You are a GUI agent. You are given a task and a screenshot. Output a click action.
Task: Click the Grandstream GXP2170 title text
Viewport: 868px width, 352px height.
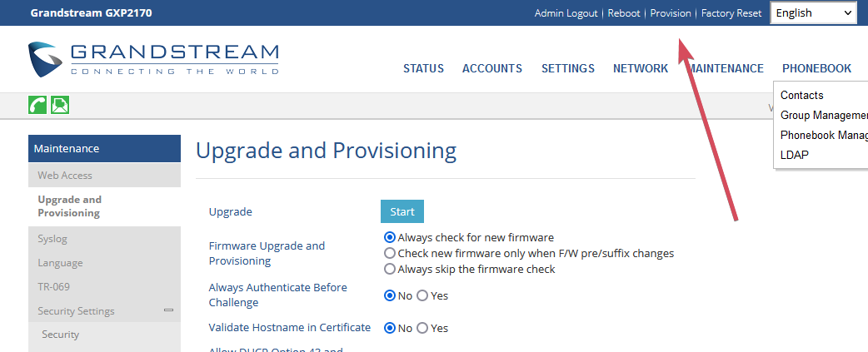coord(91,12)
